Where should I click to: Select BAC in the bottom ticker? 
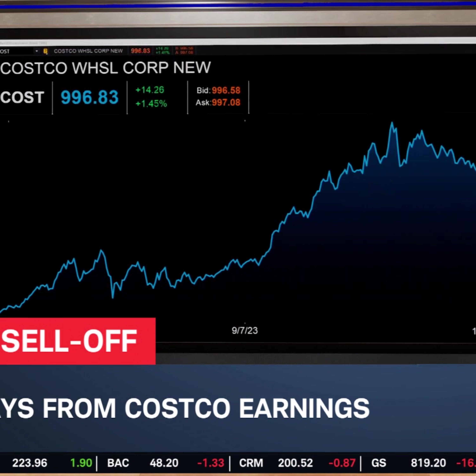pos(118,463)
